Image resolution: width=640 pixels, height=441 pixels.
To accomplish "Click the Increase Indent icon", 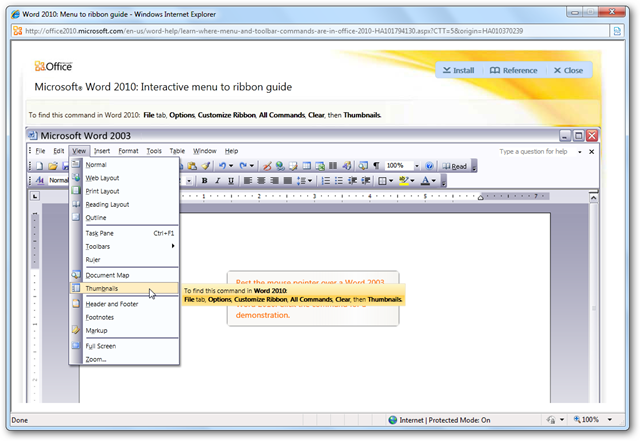I will pyautogui.click(x=366, y=180).
